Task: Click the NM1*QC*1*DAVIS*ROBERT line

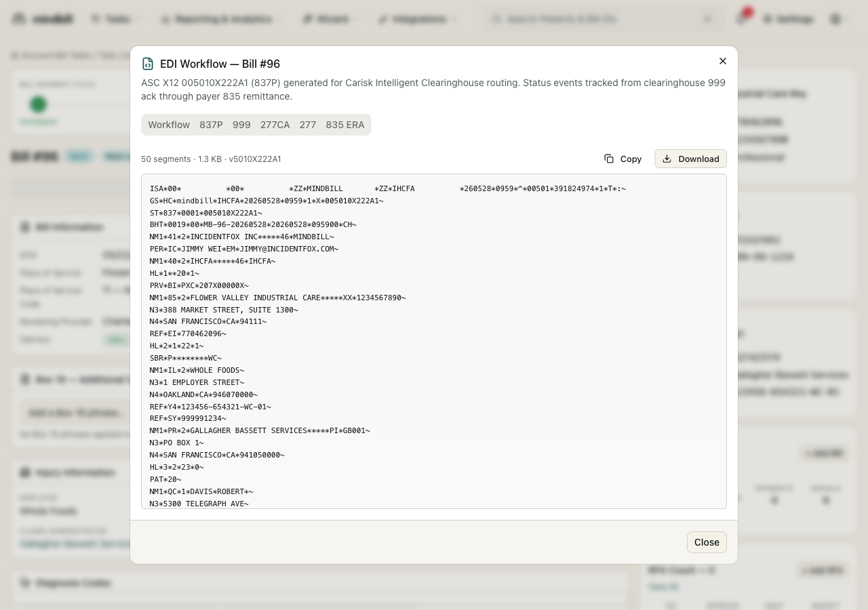Action: tap(201, 491)
